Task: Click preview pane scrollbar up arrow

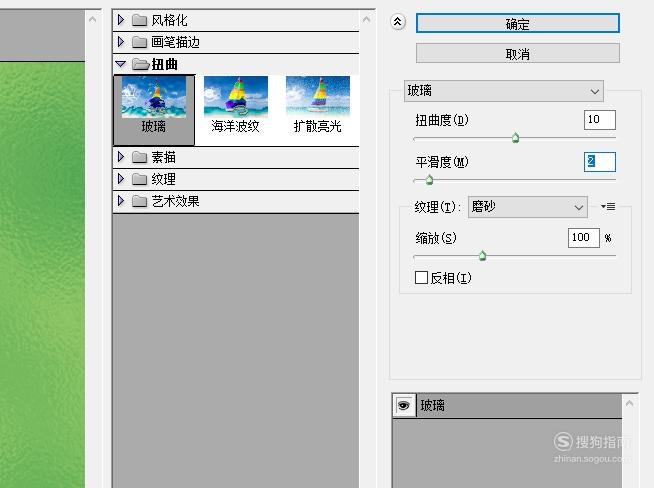Action: click(x=93, y=19)
